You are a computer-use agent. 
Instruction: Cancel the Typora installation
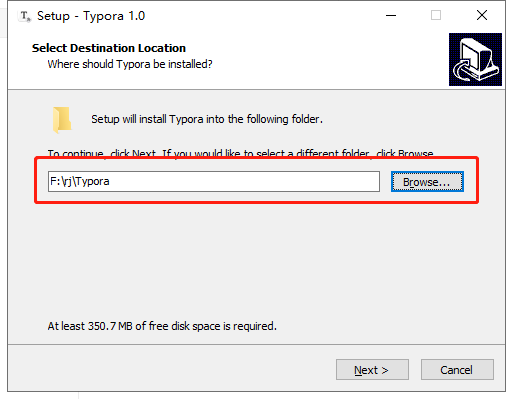point(457,369)
